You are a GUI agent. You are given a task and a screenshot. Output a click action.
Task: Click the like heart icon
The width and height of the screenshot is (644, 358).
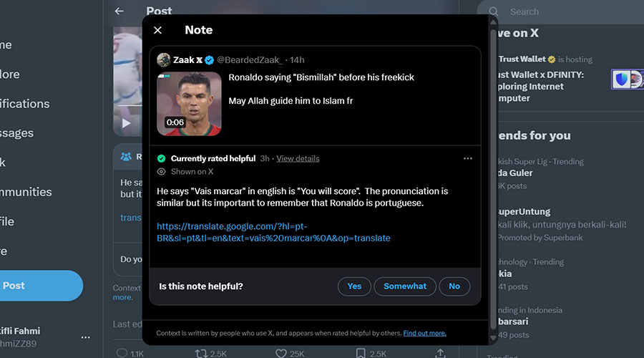click(x=280, y=352)
